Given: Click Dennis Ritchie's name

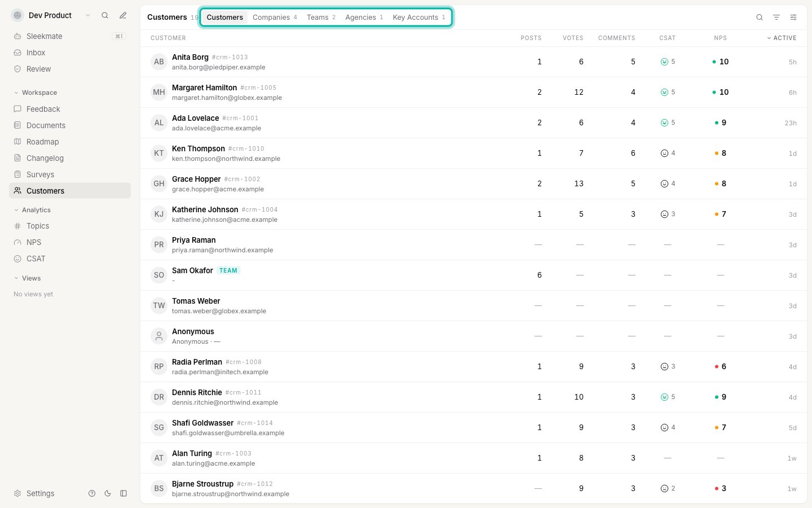Looking at the screenshot, I should (x=197, y=392).
